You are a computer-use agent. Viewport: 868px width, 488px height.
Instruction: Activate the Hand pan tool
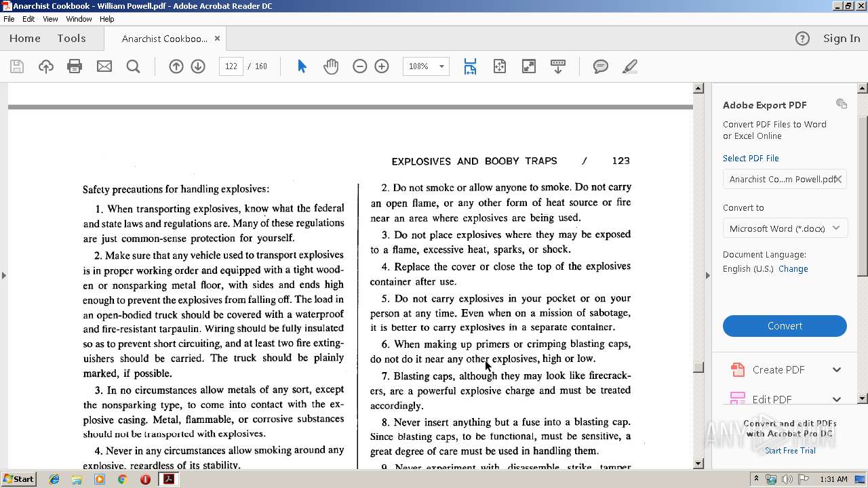331,66
